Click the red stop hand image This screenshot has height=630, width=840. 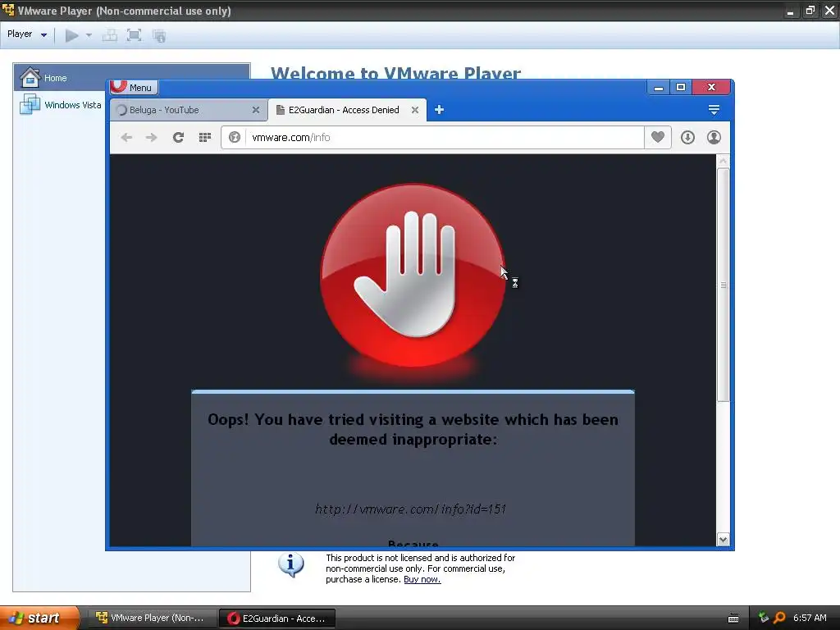point(413,276)
